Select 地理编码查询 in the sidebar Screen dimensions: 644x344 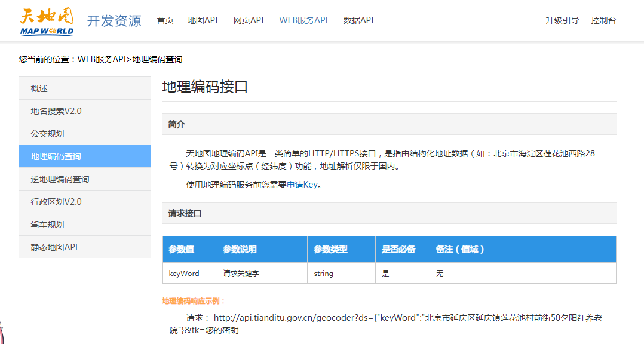85,156
